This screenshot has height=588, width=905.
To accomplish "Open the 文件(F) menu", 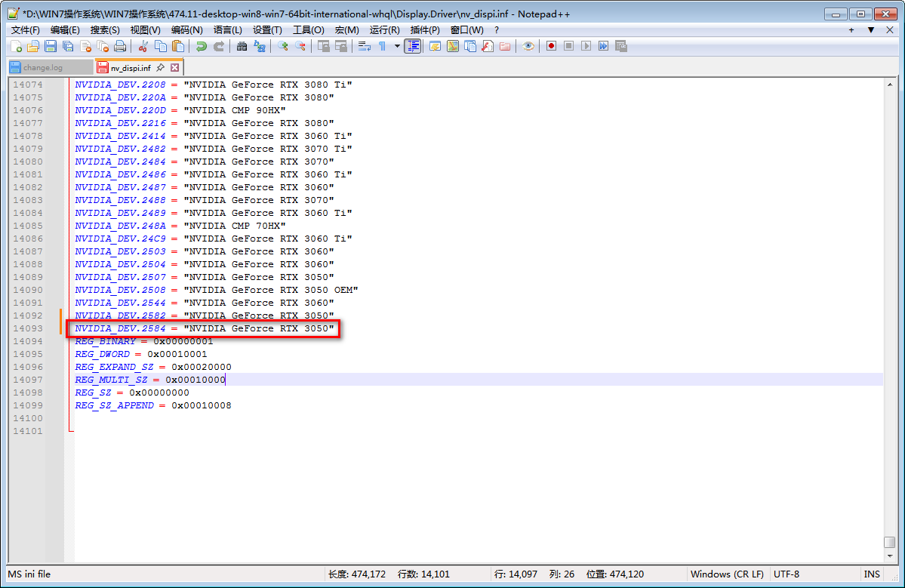I will pos(26,30).
